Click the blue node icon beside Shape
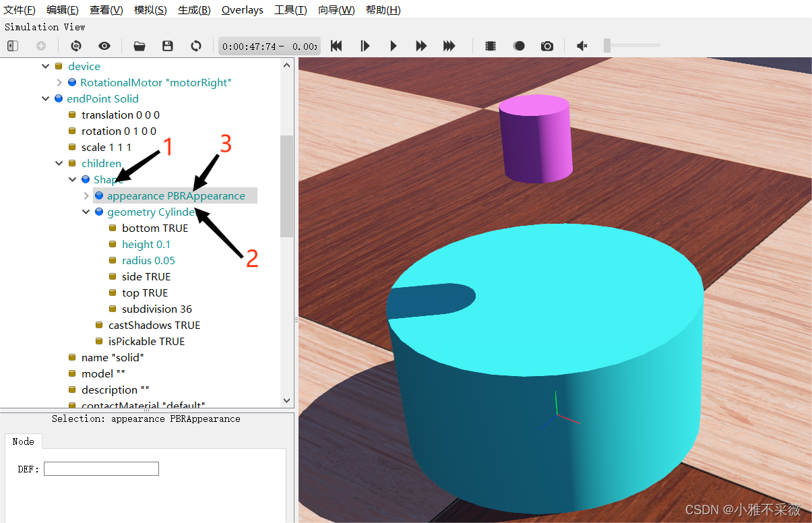The height and width of the screenshot is (523, 812). tap(86, 179)
